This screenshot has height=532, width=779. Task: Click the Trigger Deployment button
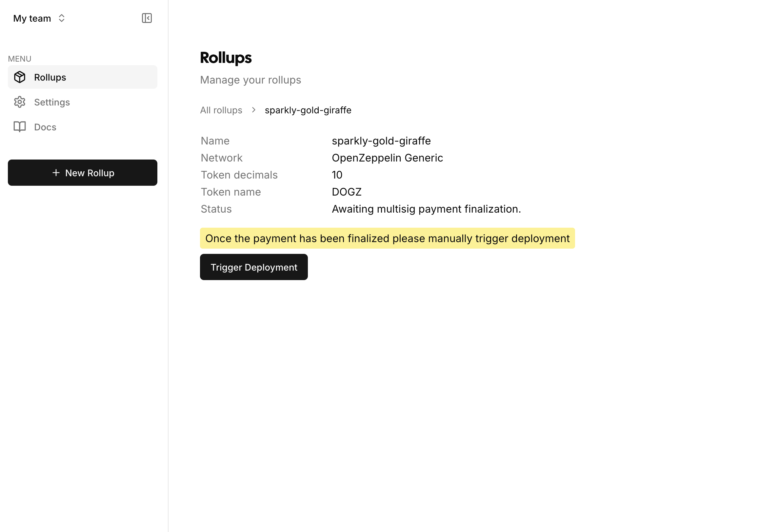pyautogui.click(x=254, y=267)
